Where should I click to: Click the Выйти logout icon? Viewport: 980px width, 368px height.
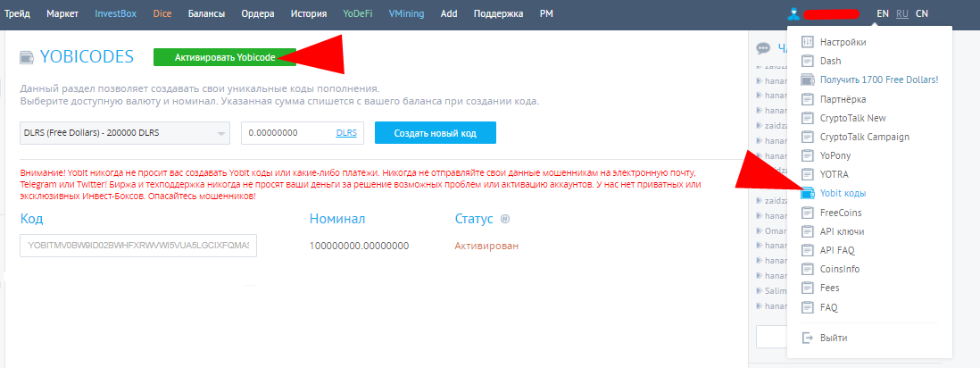(808, 338)
